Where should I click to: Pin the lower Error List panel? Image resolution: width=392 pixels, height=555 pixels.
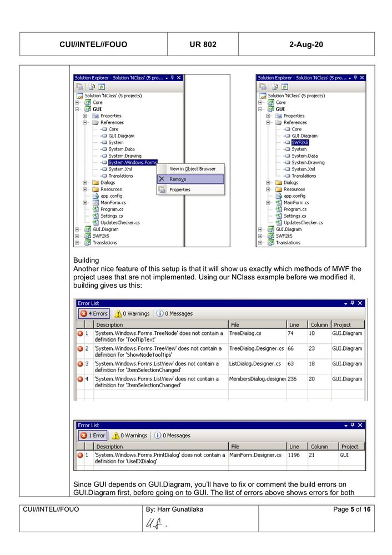point(353,425)
